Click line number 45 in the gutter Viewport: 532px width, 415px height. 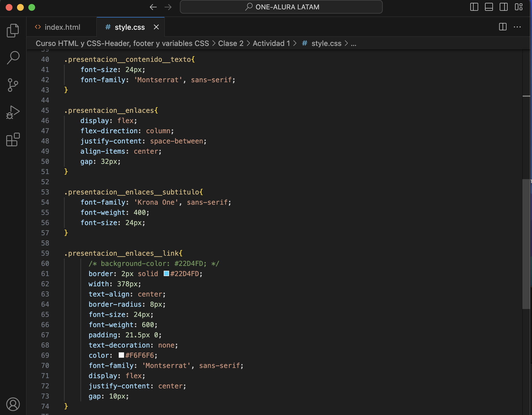point(45,110)
